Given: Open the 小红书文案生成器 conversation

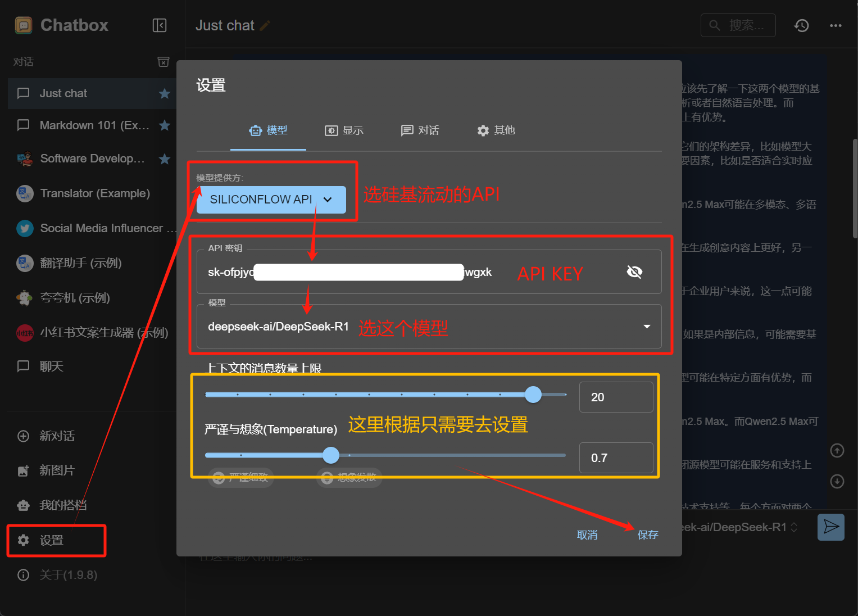Looking at the screenshot, I should click(x=93, y=333).
